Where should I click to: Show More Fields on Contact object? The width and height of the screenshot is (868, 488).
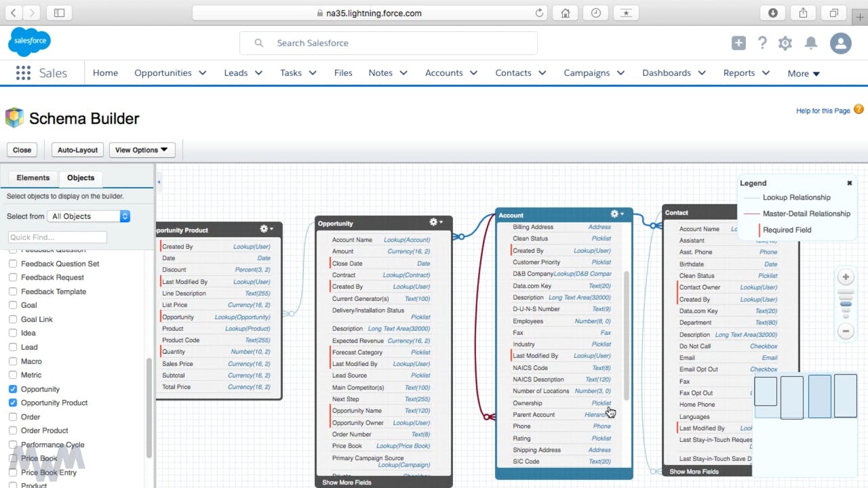pyautogui.click(x=694, y=472)
